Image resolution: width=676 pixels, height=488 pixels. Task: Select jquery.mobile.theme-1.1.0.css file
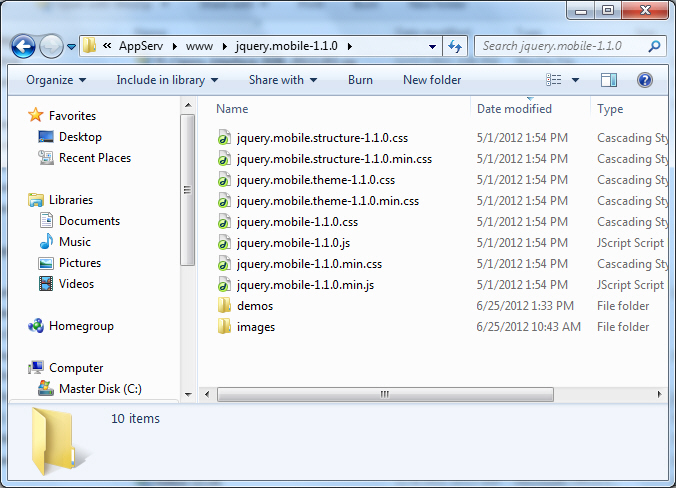(x=316, y=180)
